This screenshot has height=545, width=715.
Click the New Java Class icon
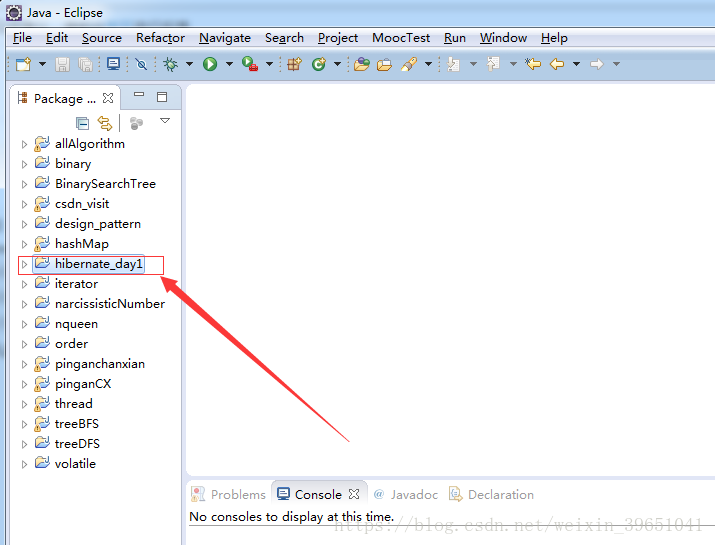(x=319, y=64)
